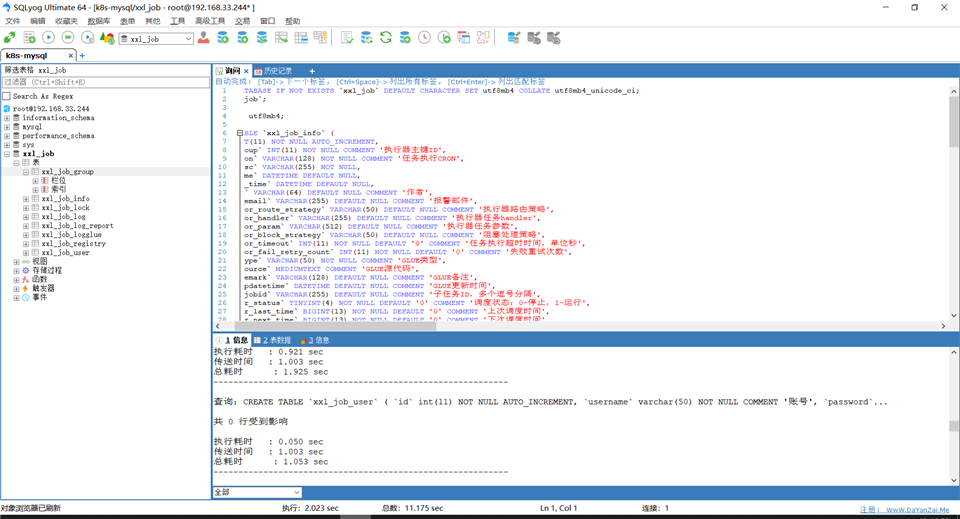Screen dimensions: 960x519
Task: Click the last gray database toolbar icon
Action: pos(553,38)
